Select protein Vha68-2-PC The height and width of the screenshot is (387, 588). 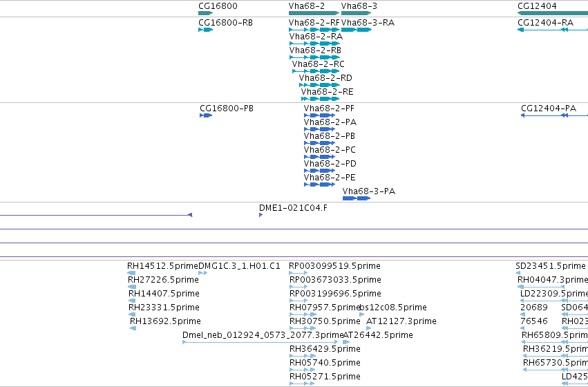coord(330,150)
